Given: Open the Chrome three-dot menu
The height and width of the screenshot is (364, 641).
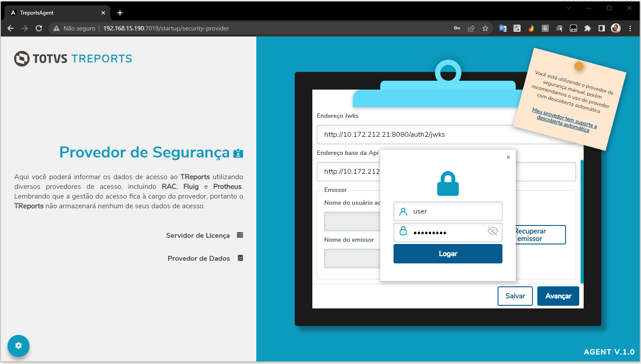Looking at the screenshot, I should coord(629,28).
